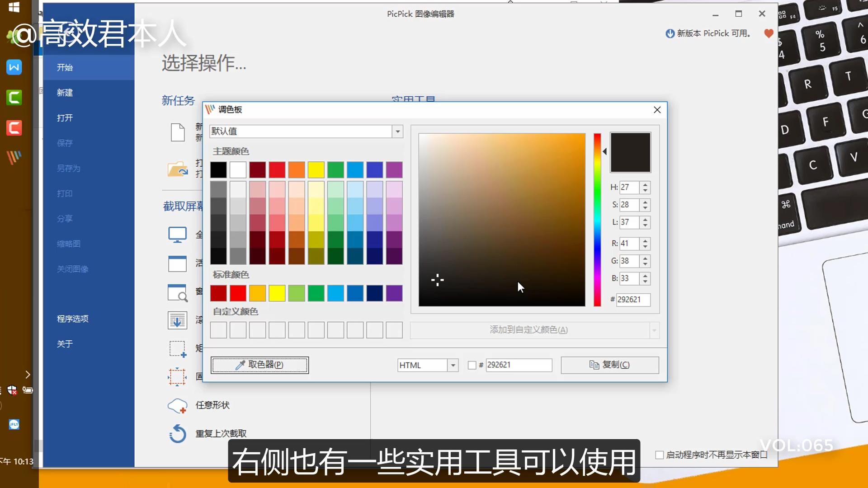This screenshot has width=868, height=488.
Task: Click the PicPick heart icon
Action: [x=769, y=33]
